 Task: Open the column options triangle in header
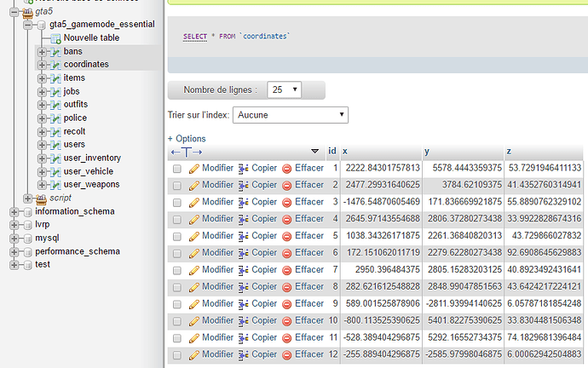(x=315, y=152)
